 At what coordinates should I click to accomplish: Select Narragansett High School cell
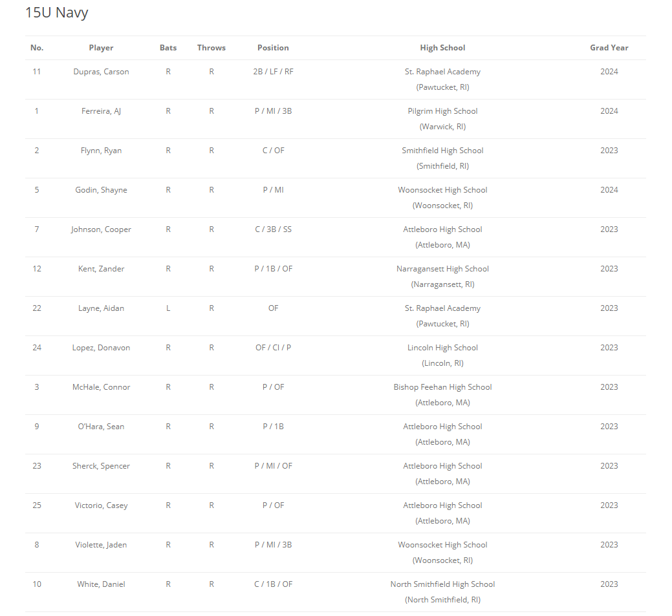coord(442,269)
